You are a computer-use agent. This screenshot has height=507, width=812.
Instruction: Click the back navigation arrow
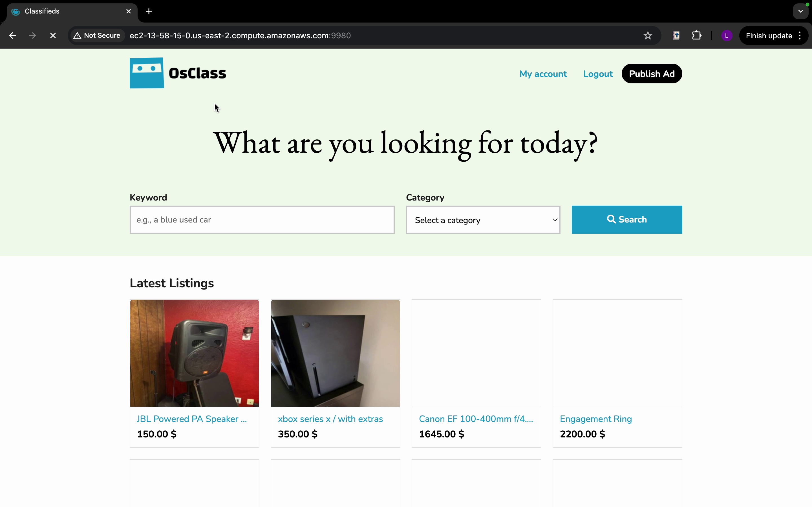coord(12,35)
